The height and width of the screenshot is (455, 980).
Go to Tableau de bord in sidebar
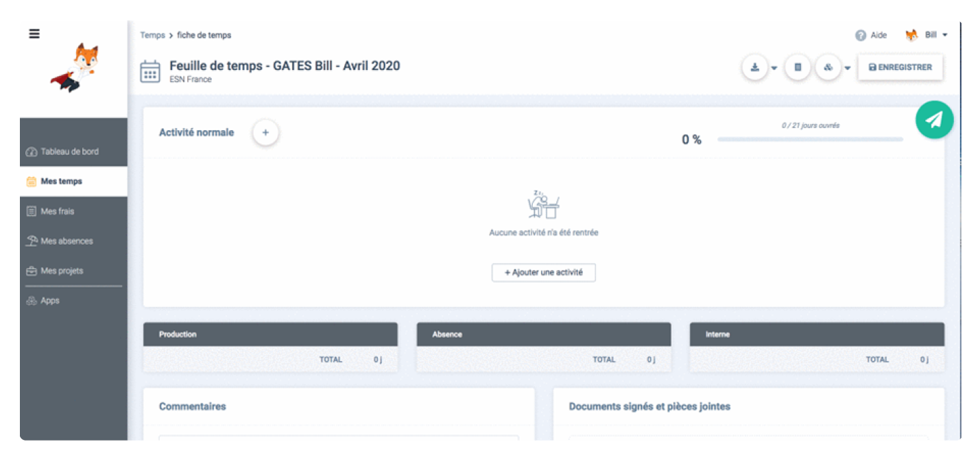(x=69, y=151)
